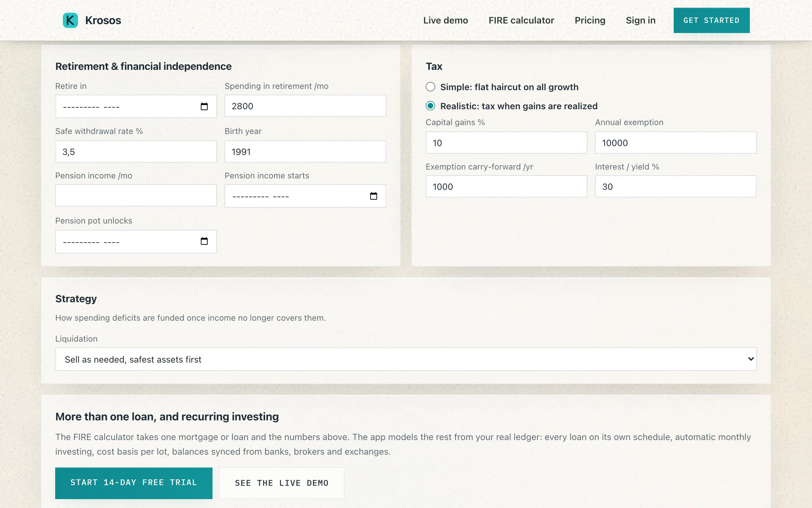Click the empty Pension income /mo field

point(136,195)
